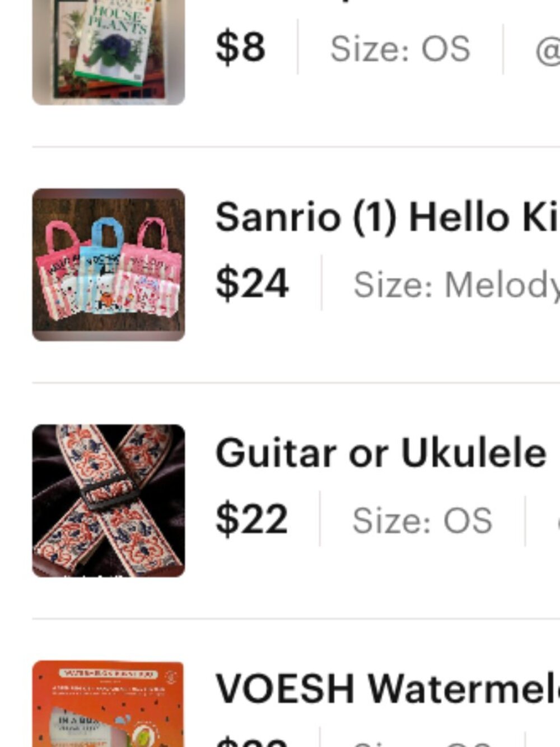Select Size: OS on the $8 listing

coord(400,49)
